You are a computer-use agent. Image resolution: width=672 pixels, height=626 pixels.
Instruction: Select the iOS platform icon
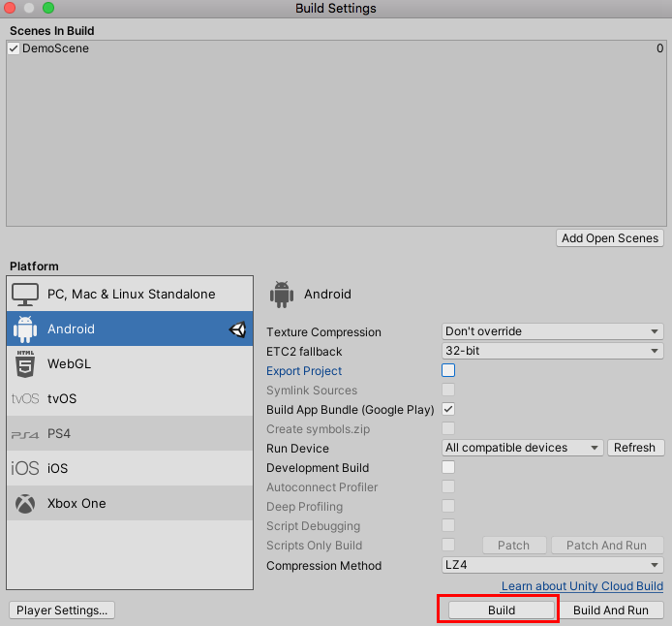(25, 468)
